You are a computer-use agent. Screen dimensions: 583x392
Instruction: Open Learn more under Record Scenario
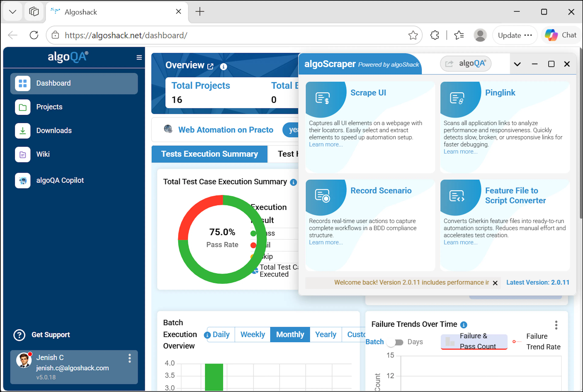(326, 242)
